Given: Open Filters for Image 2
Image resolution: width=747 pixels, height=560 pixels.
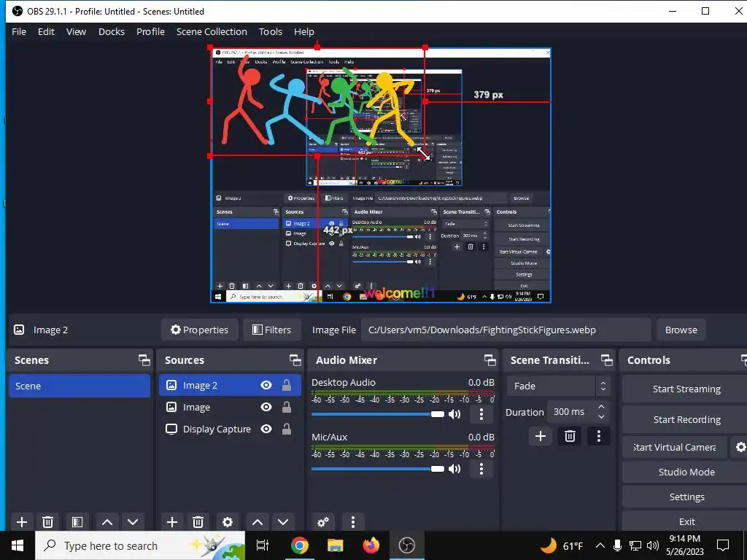Looking at the screenshot, I should 272,330.
